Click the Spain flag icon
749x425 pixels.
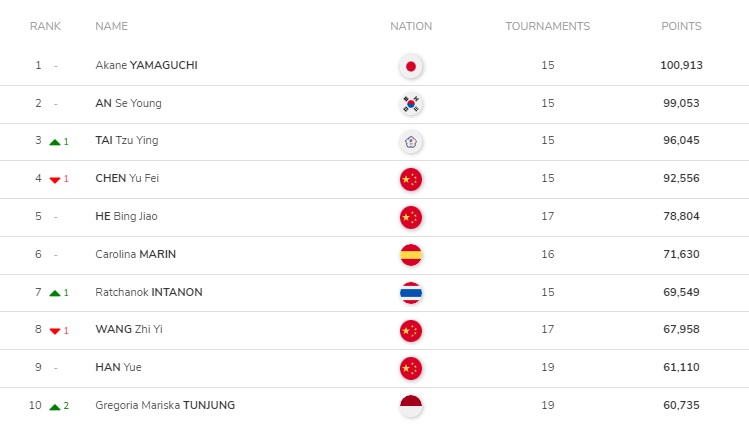pyautogui.click(x=411, y=255)
